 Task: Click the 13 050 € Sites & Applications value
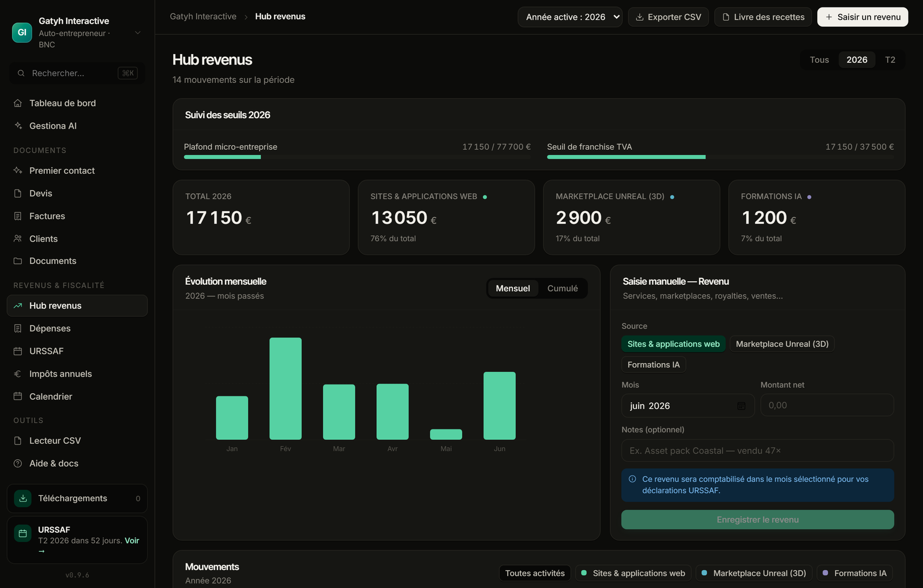point(404,218)
